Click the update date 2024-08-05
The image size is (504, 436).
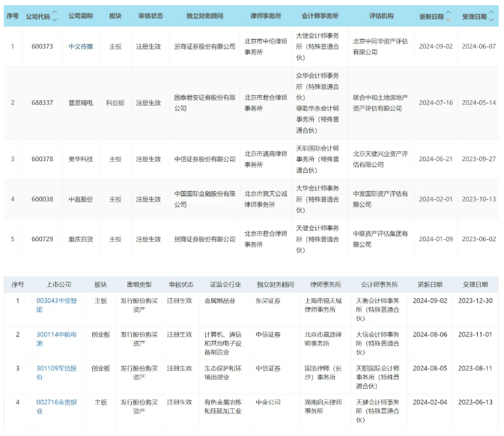pyautogui.click(x=430, y=369)
